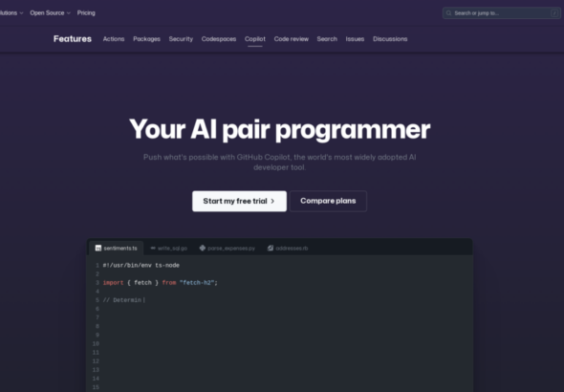Click the 'Your AI pair programmer' headline
This screenshot has height=392, width=564.
[x=279, y=129]
